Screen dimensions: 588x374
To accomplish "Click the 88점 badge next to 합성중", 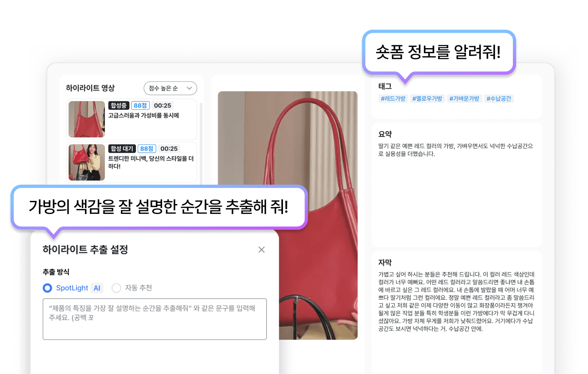I will 140,105.
